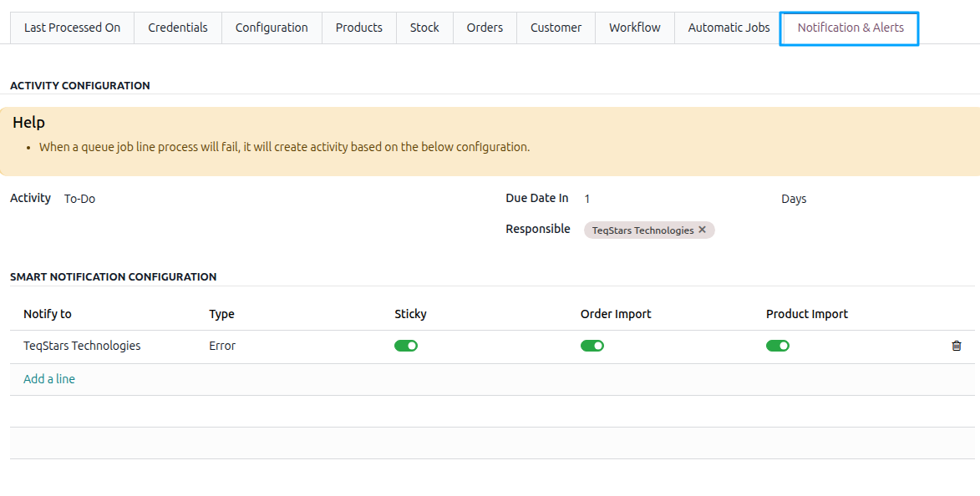The width and height of the screenshot is (980, 496).
Task: Go to the Automatic Jobs tab
Action: pyautogui.click(x=729, y=28)
